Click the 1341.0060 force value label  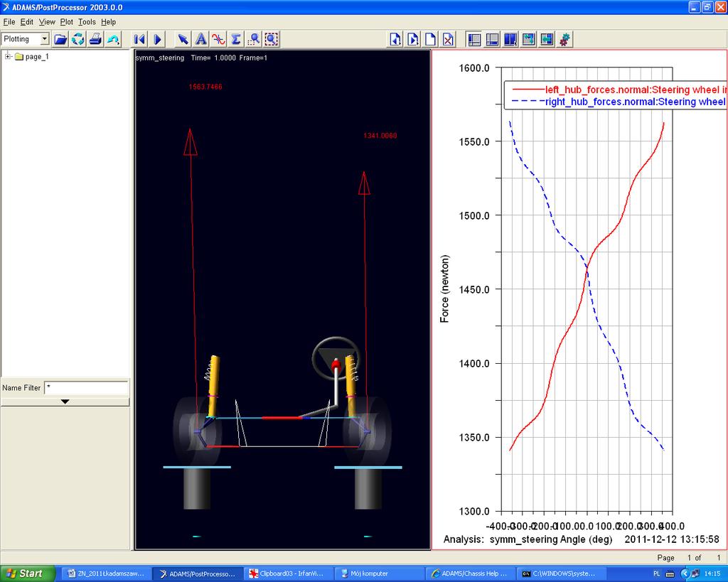(380, 136)
